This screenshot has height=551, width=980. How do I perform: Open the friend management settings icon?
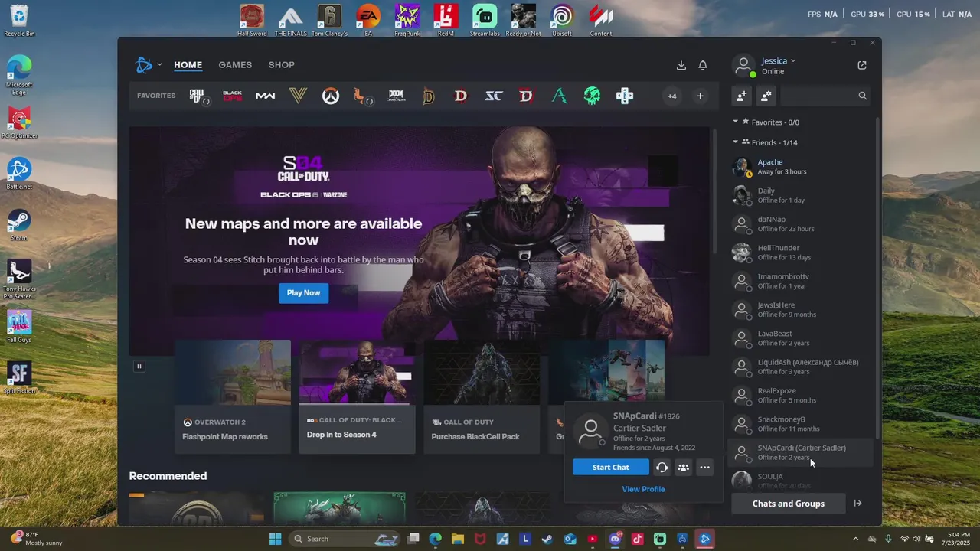point(766,96)
